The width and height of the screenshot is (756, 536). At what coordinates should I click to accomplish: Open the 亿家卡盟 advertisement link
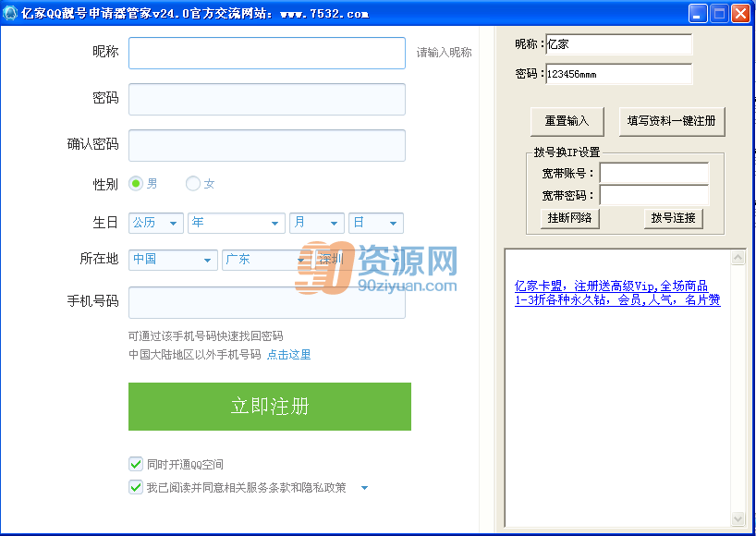click(617, 293)
